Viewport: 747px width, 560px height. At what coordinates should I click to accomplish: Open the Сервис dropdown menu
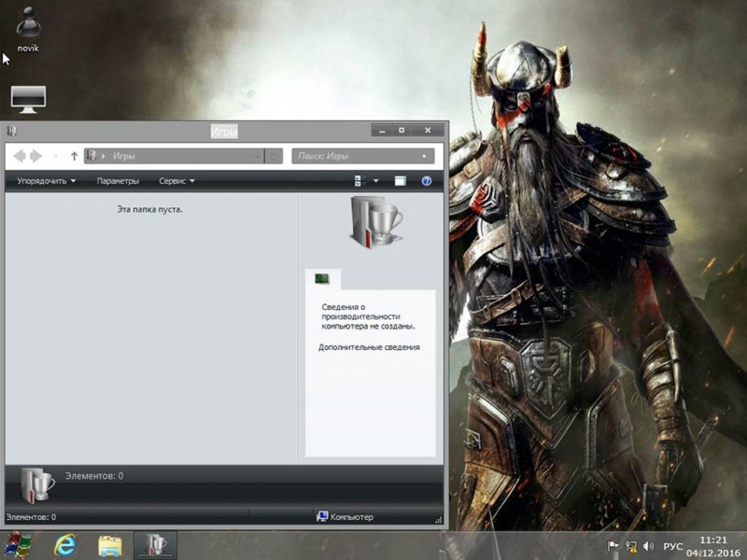(x=176, y=181)
